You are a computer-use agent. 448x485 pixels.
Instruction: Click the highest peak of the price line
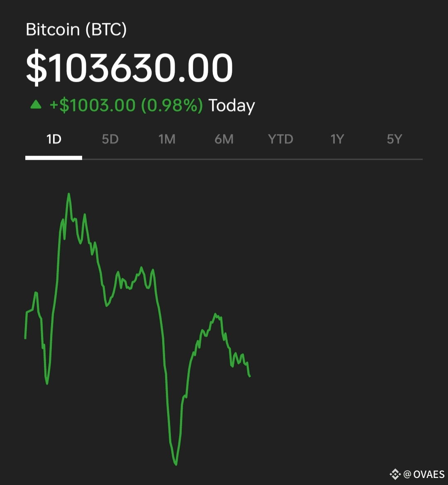pyautogui.click(x=68, y=194)
